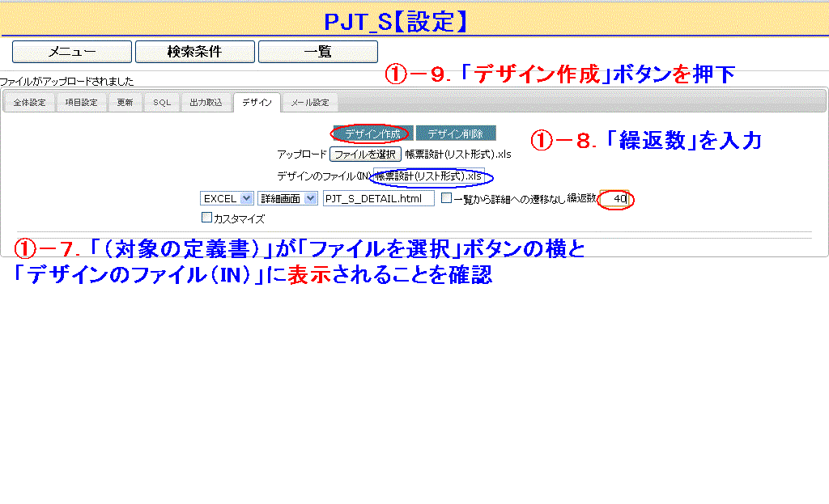Screen dimensions: 829x504
Task: Click the ファイルを選択 upload button
Action: coord(365,154)
